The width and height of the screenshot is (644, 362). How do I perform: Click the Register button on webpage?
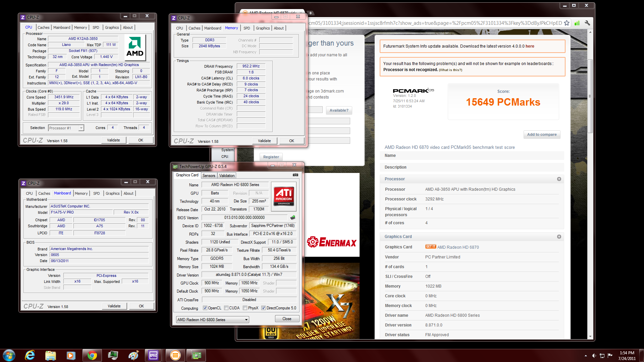pos(271,157)
